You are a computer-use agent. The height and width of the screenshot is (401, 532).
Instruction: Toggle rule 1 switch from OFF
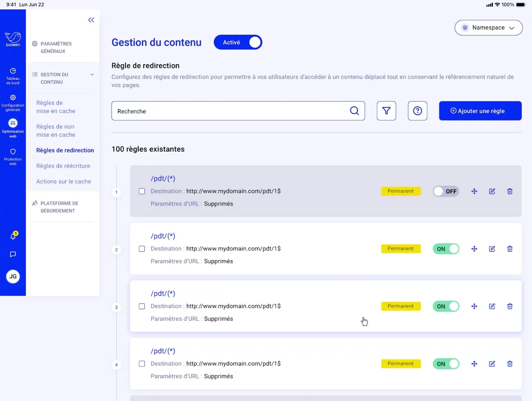pyautogui.click(x=446, y=191)
